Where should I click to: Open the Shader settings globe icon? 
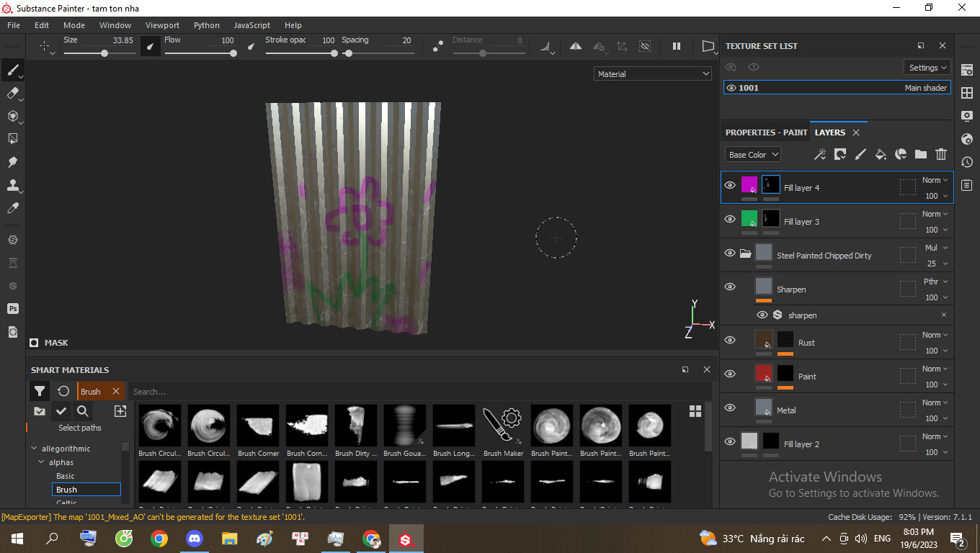coord(967,139)
